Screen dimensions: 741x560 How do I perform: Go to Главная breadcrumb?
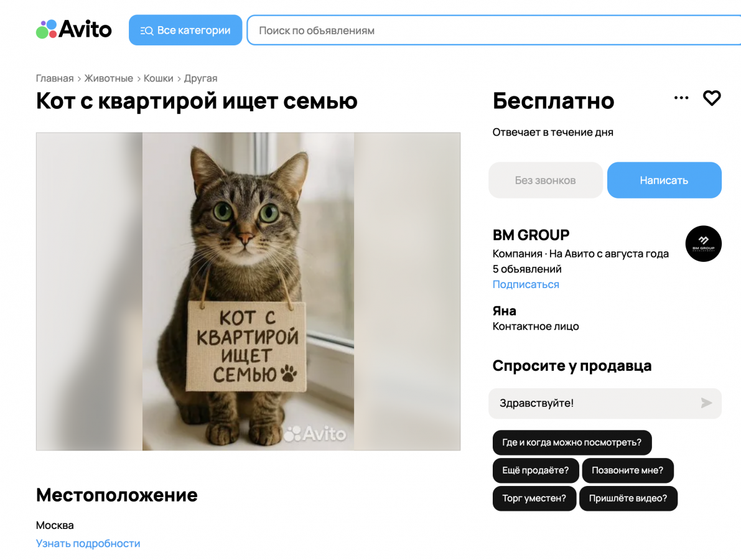tap(55, 78)
